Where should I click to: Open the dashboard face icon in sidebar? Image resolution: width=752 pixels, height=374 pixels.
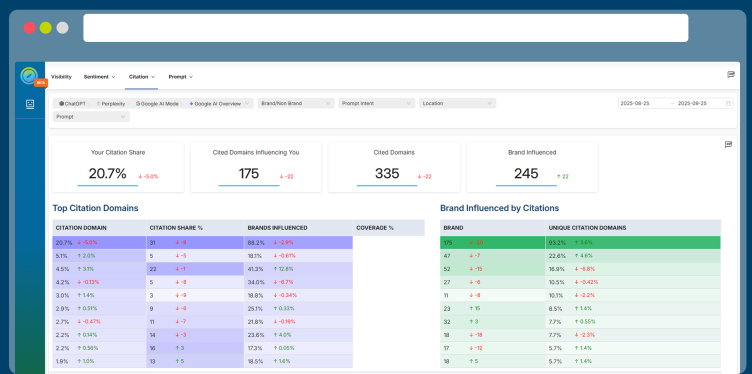click(x=30, y=104)
